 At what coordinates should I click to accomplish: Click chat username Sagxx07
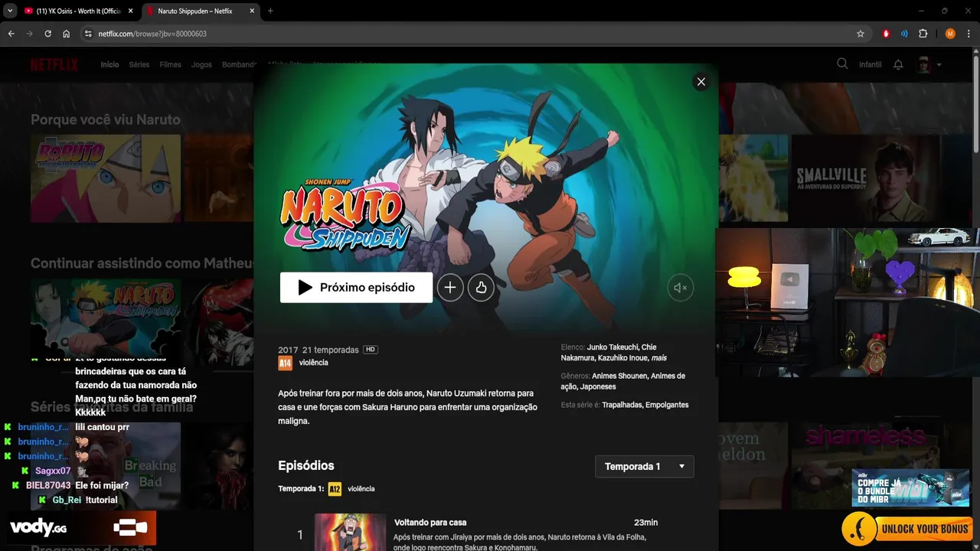(x=53, y=471)
